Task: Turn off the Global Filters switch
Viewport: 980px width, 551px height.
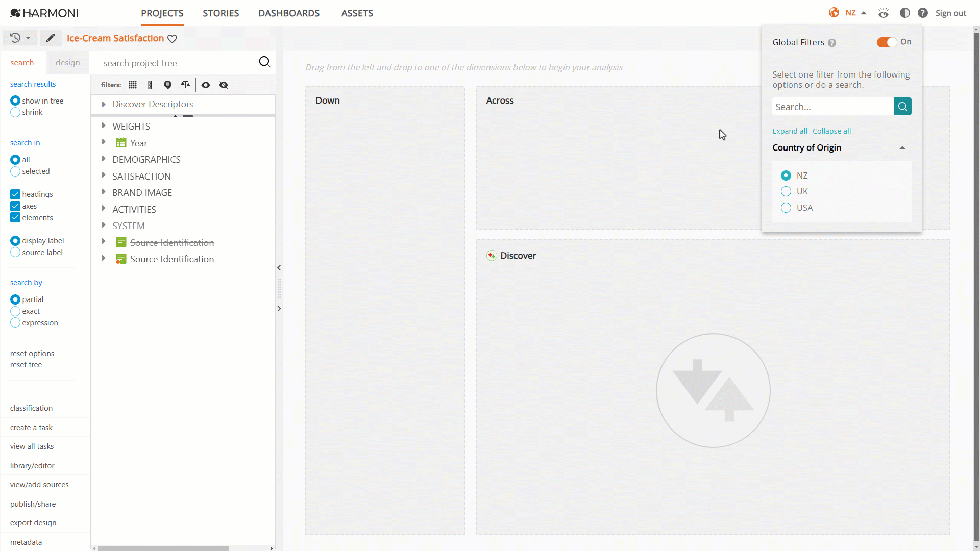Action: click(x=887, y=42)
